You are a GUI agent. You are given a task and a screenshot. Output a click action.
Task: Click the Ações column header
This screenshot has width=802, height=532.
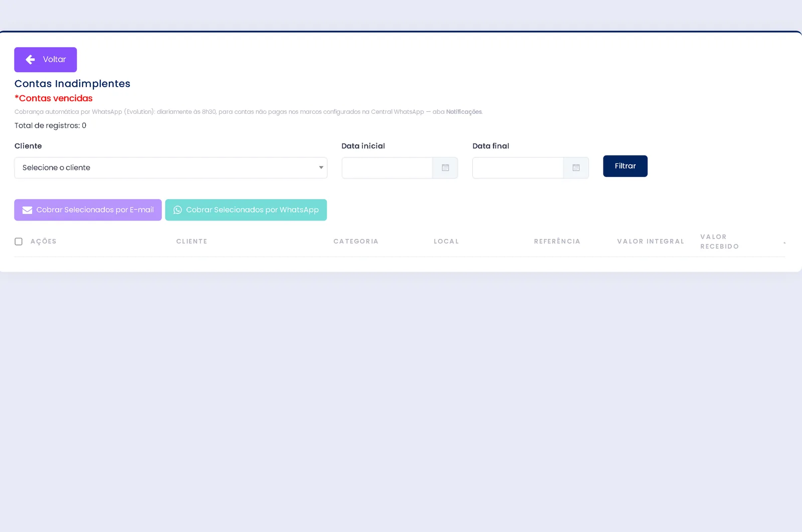(x=44, y=241)
